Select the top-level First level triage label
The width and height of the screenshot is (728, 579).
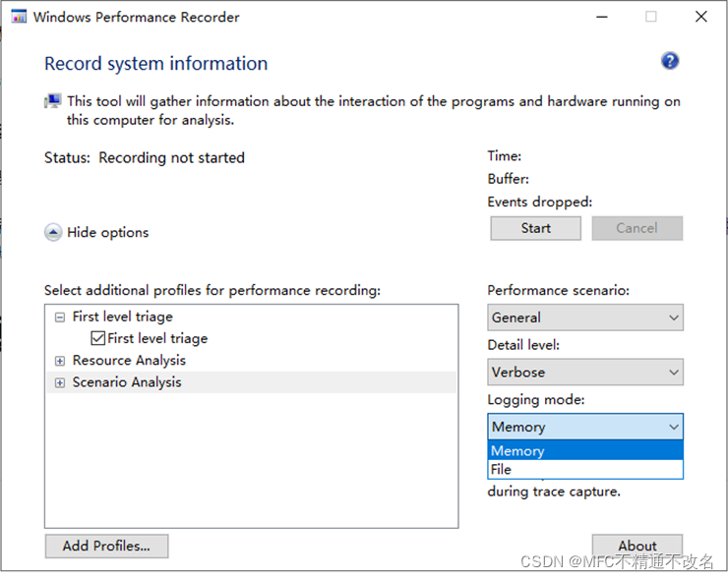click(x=123, y=317)
